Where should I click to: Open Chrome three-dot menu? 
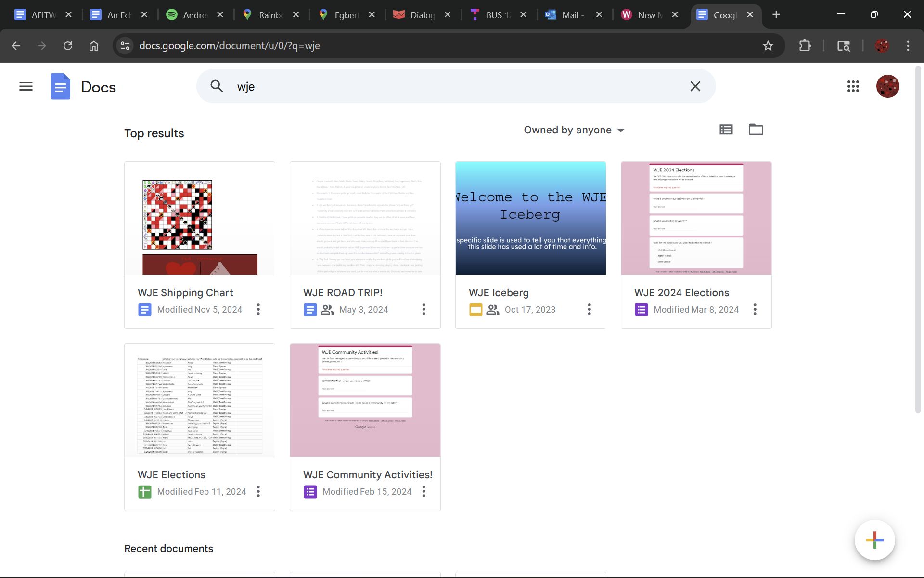click(908, 46)
